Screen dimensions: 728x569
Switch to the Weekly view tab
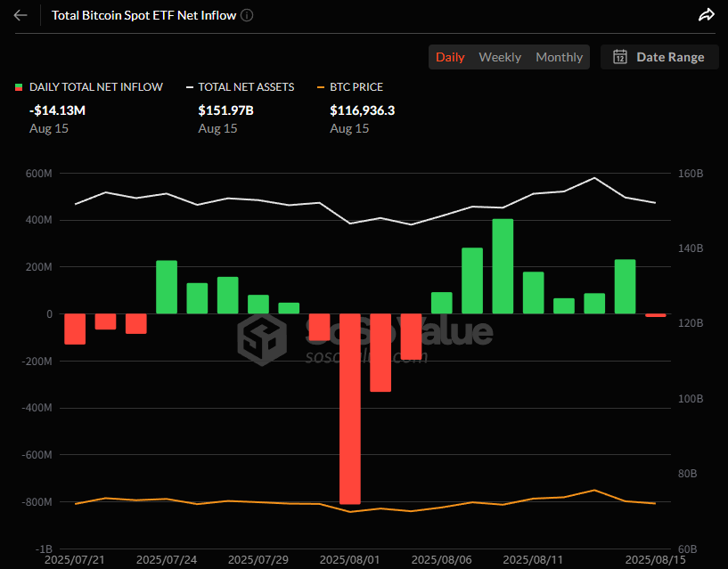(500, 57)
